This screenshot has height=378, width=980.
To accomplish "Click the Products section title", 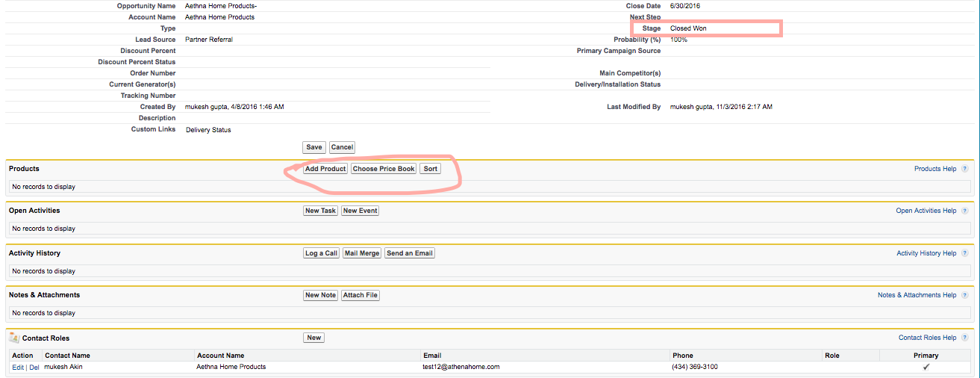I will pyautogui.click(x=24, y=169).
